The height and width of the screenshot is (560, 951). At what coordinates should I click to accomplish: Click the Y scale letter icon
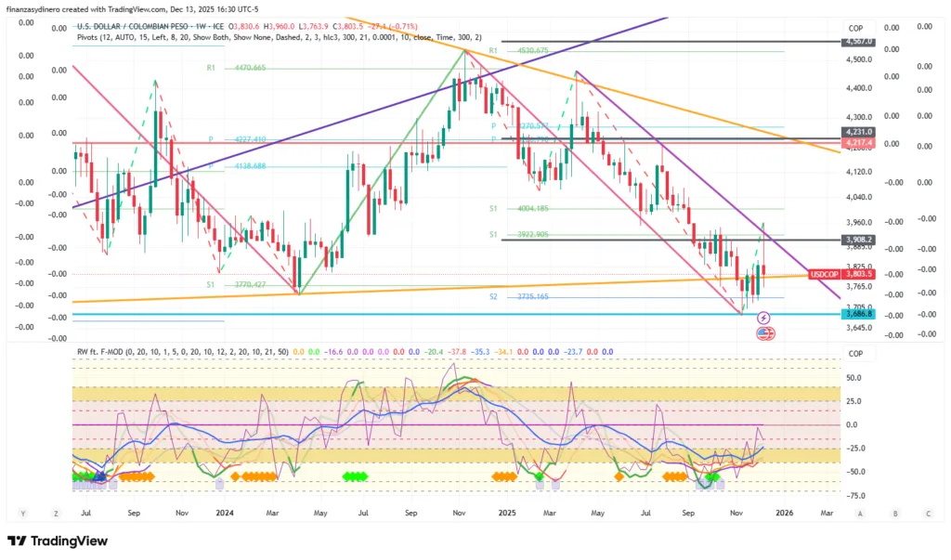click(20, 513)
